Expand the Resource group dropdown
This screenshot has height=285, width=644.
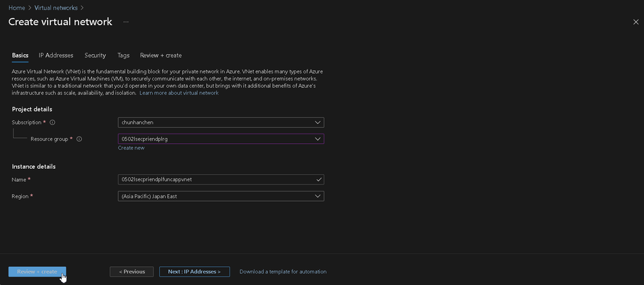221,139
